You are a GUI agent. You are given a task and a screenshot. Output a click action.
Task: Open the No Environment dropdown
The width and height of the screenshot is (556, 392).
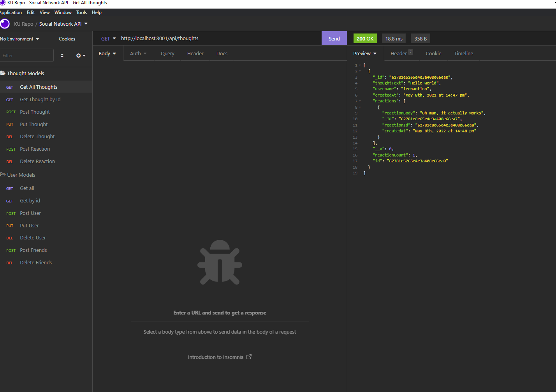coord(18,39)
